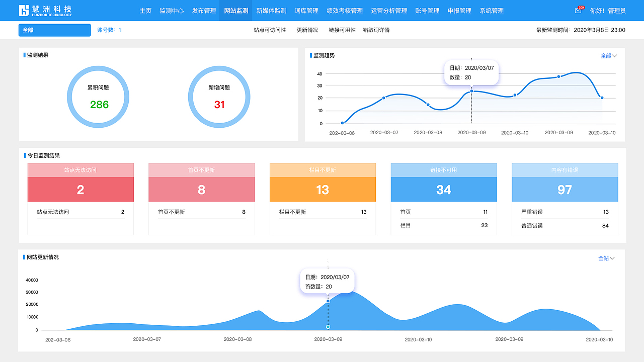Click the red 200 notification badge
The image size is (644, 362).
pos(581,8)
